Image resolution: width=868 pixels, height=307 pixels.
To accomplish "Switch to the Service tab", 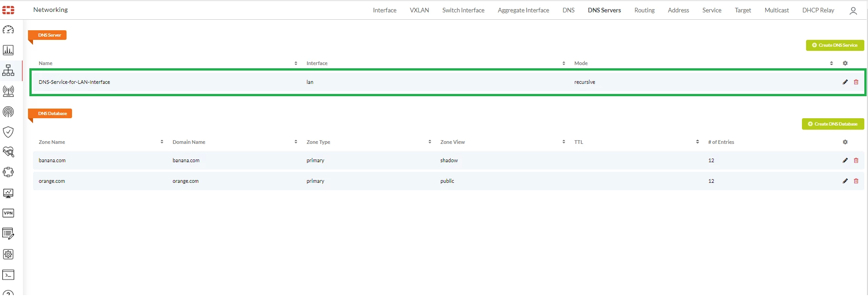I will [712, 10].
